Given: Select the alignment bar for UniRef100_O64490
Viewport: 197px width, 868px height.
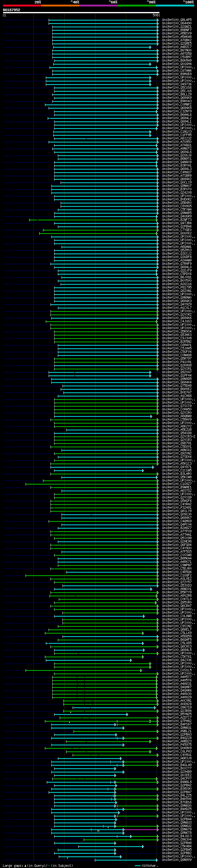Looking at the screenshot, I should coord(103,24).
